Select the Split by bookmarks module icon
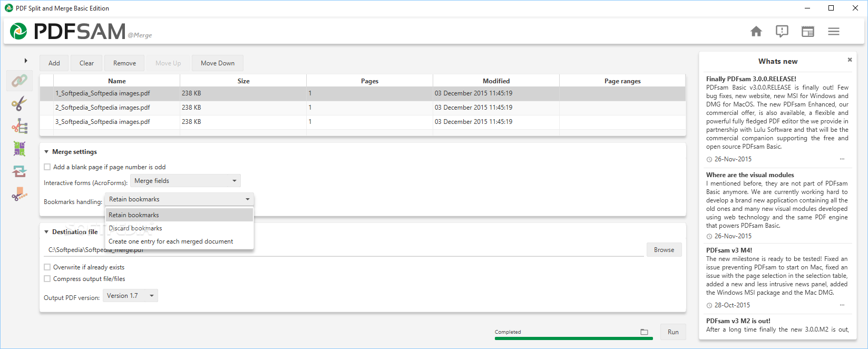This screenshot has height=349, width=868. pyautogui.click(x=19, y=126)
